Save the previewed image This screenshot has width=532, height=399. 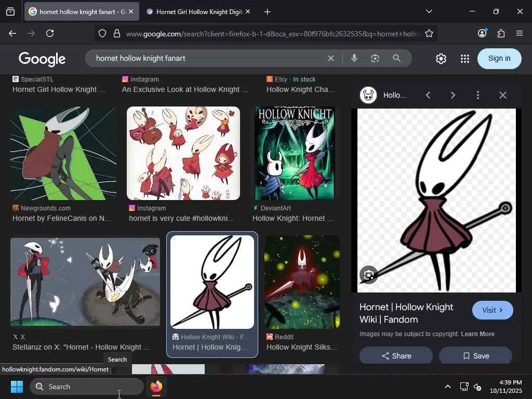point(476,355)
